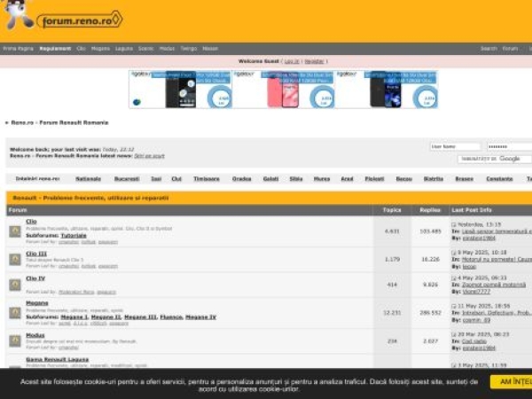Click the Log In link

coord(292,61)
